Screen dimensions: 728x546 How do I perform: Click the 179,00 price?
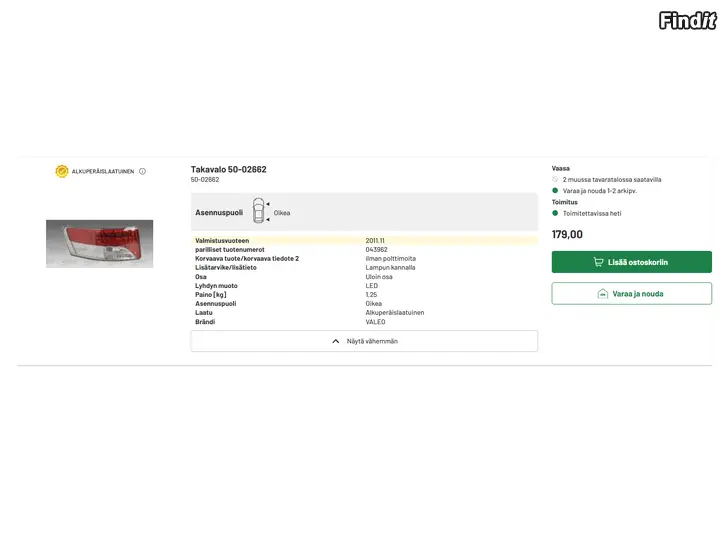pyautogui.click(x=567, y=234)
